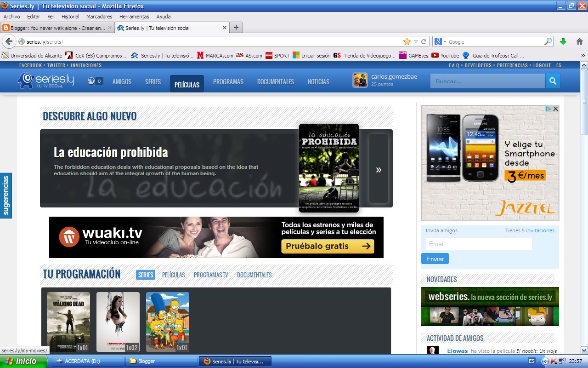Go to the SERIES navigation section
The image size is (588, 368).
click(x=153, y=81)
